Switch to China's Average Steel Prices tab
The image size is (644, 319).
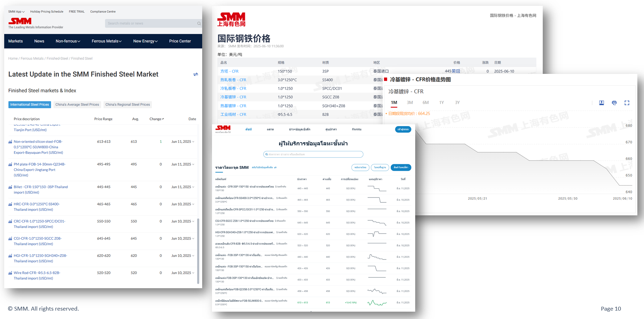pos(77,104)
